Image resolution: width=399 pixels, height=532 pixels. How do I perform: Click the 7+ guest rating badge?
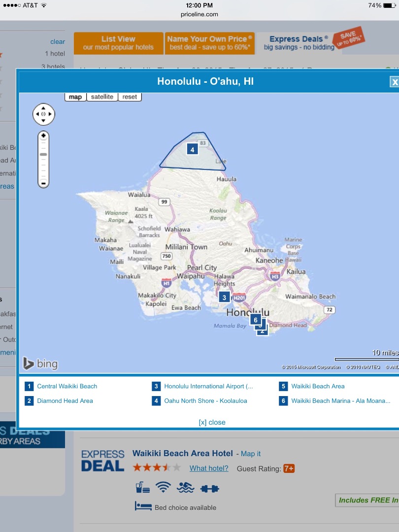(289, 468)
